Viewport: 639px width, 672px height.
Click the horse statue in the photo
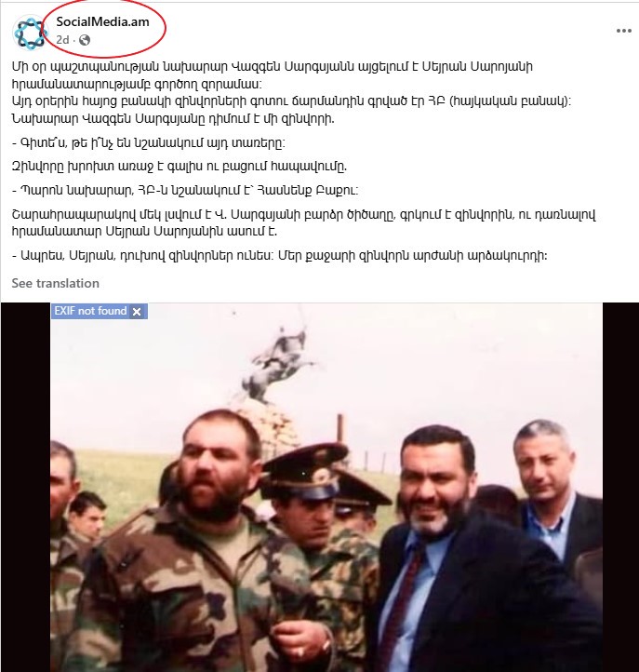pyautogui.click(x=278, y=364)
